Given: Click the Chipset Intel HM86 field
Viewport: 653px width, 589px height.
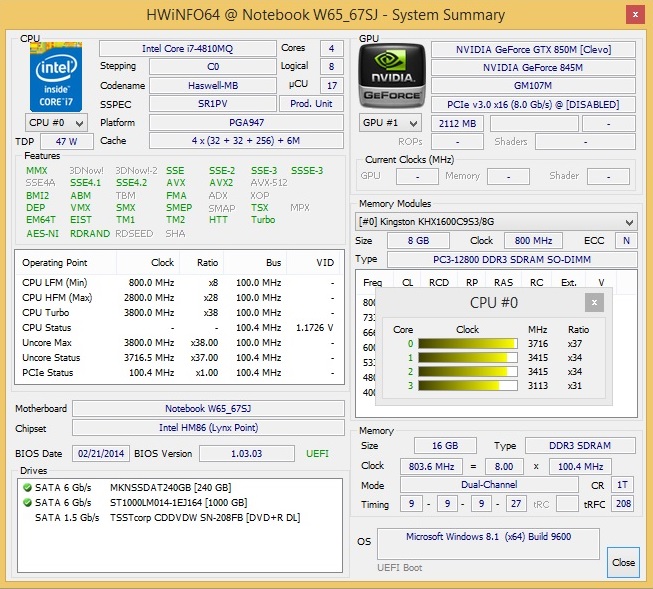Looking at the screenshot, I should pos(208,428).
